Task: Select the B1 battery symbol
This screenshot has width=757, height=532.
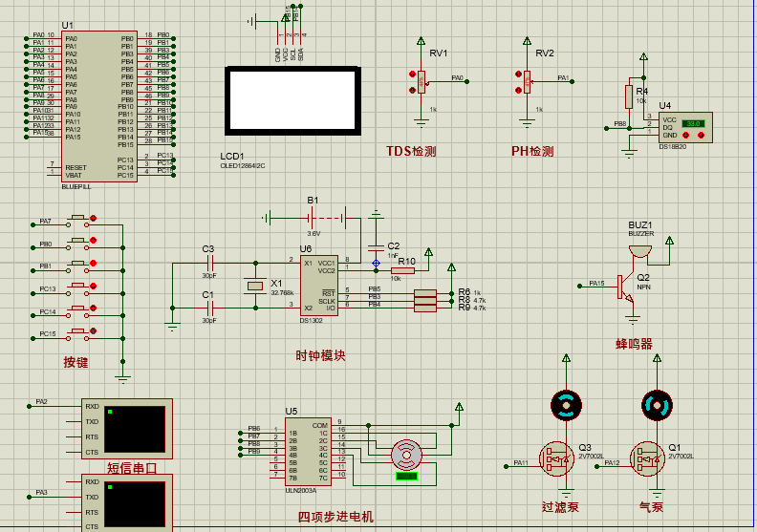Action: [x=327, y=219]
